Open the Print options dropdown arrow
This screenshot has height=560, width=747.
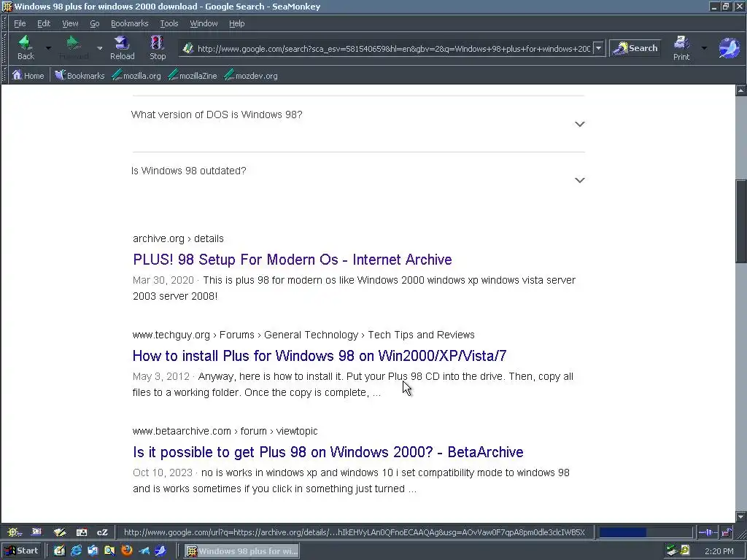tap(704, 48)
